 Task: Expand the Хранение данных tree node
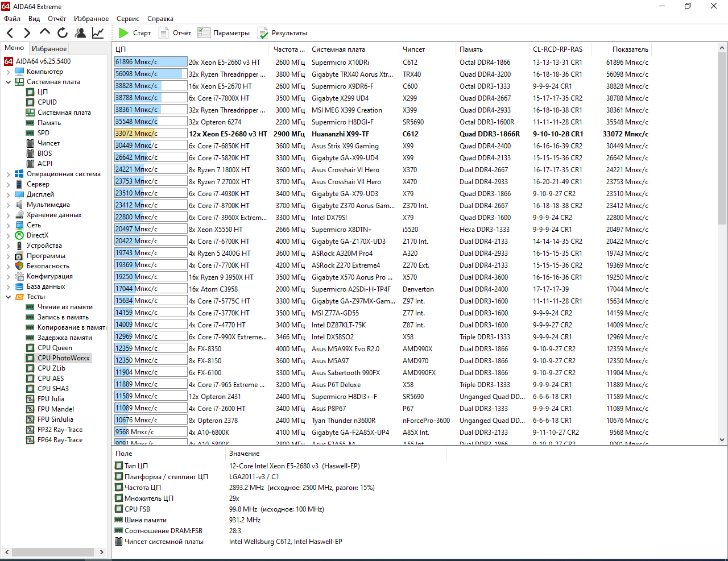coord(8,215)
